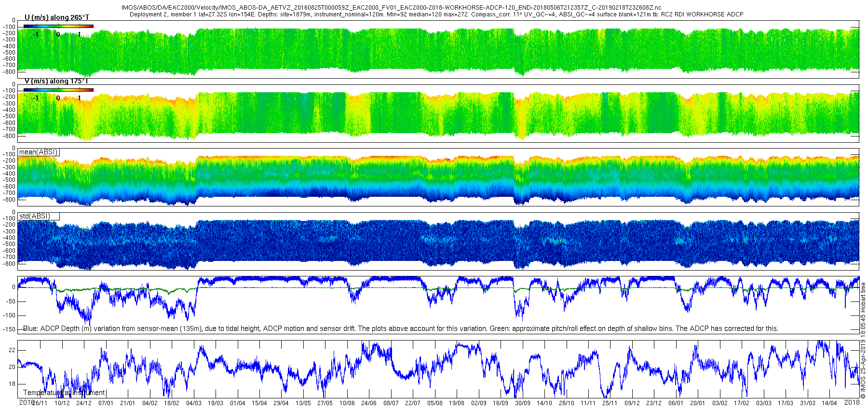The width and height of the screenshot is (868, 410).
Task: Click the '17/03' date tick label
Action: (786, 403)
